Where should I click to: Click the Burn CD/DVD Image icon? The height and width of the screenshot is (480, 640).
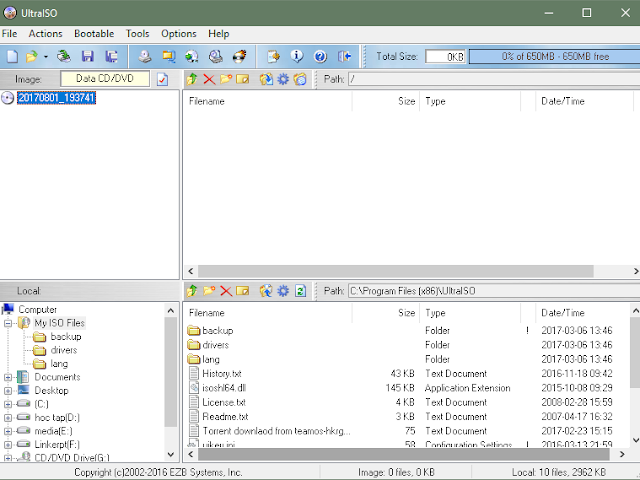(x=239, y=56)
